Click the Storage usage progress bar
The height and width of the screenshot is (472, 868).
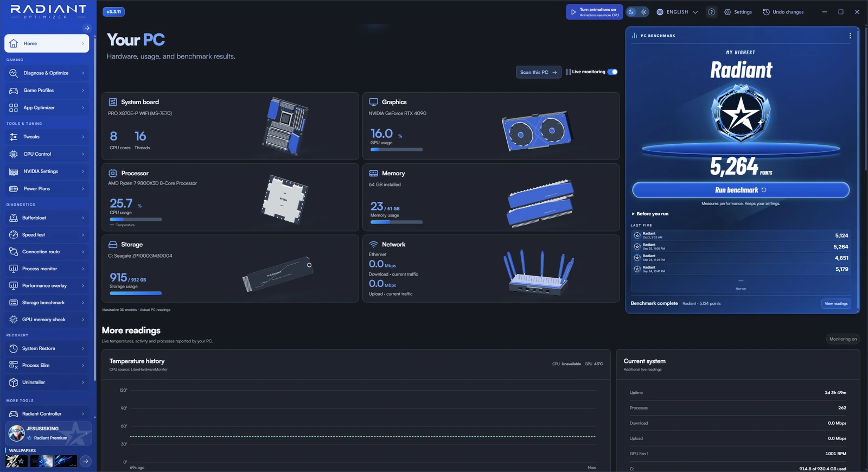coord(136,293)
